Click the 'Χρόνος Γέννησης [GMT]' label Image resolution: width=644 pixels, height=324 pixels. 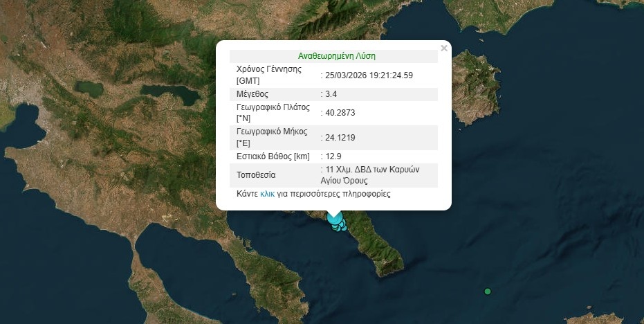(269, 75)
